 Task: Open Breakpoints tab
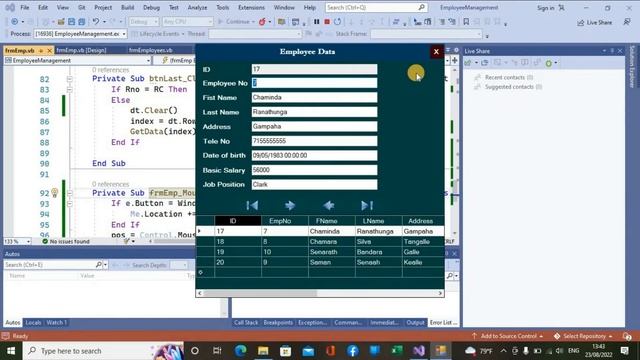(278, 322)
